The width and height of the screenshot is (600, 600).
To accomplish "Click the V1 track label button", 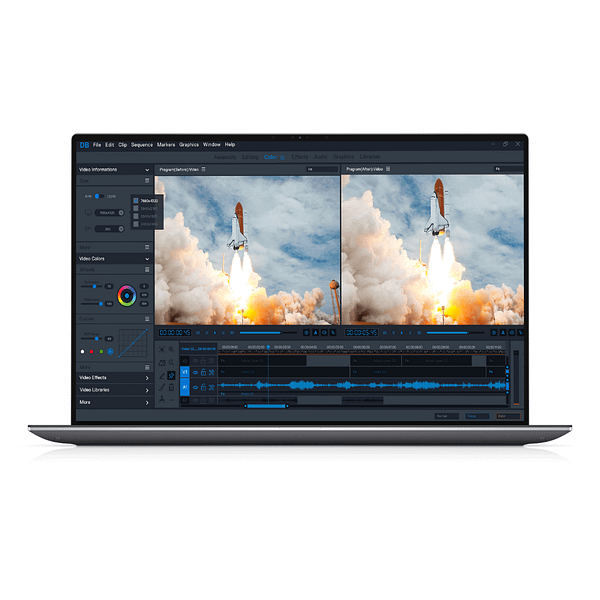I will point(184,372).
